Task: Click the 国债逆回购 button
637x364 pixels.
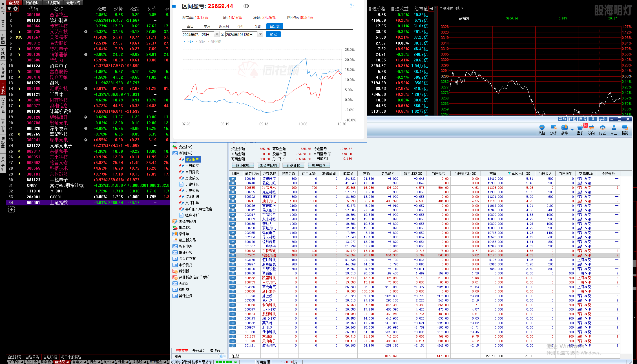Action: click(268, 165)
